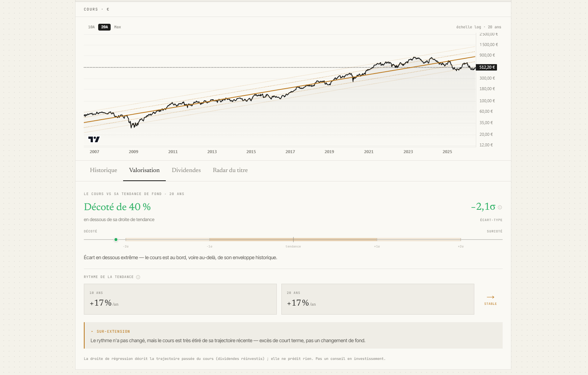The width and height of the screenshot is (588, 375).
Task: Click the Stable arrow trend icon
Action: tap(491, 297)
